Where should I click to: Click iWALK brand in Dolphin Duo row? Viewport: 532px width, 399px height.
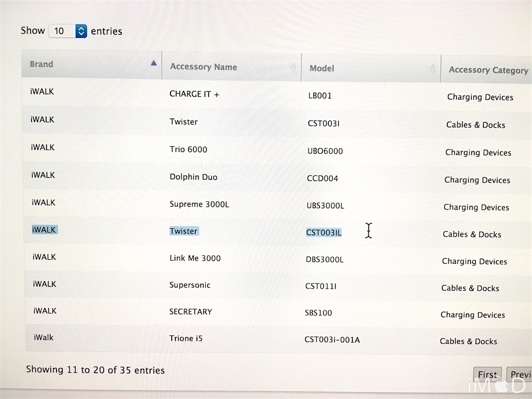click(x=43, y=175)
